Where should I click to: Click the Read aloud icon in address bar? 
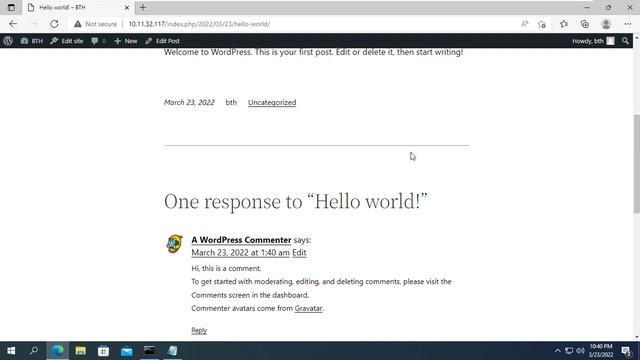pyautogui.click(x=524, y=24)
